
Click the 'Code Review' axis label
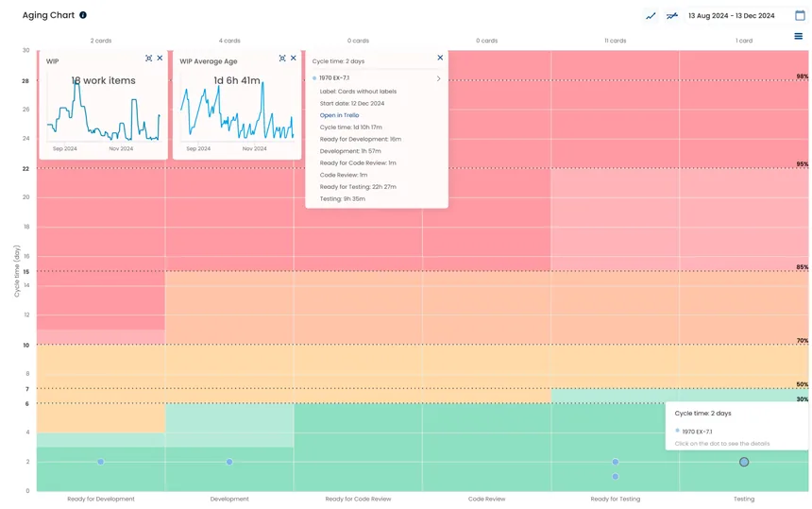(487, 500)
